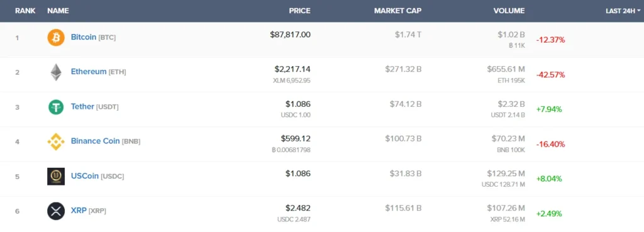
Task: Click Ethereum's $2,217.14 price value
Action: 292,69
